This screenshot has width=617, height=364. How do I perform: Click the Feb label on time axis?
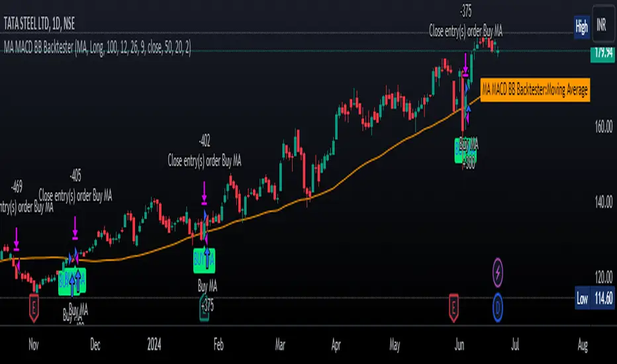218,345
